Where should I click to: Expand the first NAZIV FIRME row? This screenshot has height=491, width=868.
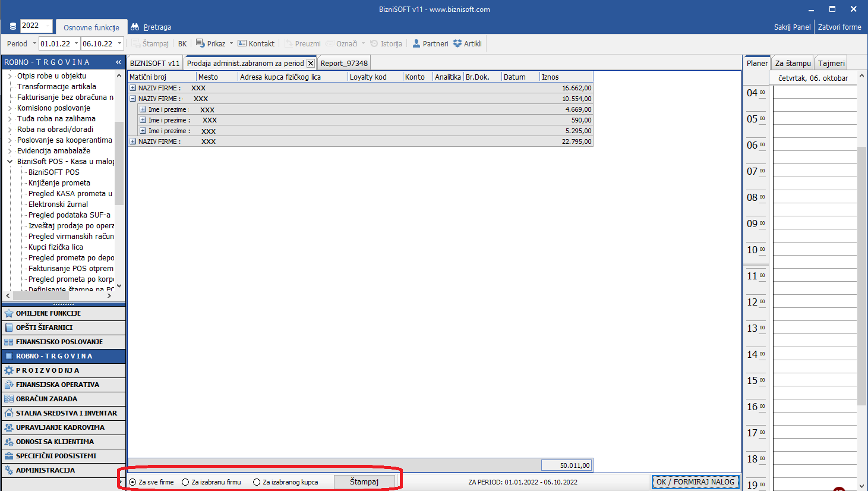click(x=133, y=88)
